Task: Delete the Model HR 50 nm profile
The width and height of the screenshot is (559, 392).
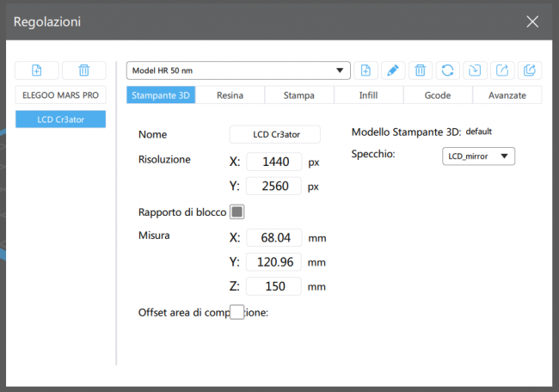Action: (419, 70)
